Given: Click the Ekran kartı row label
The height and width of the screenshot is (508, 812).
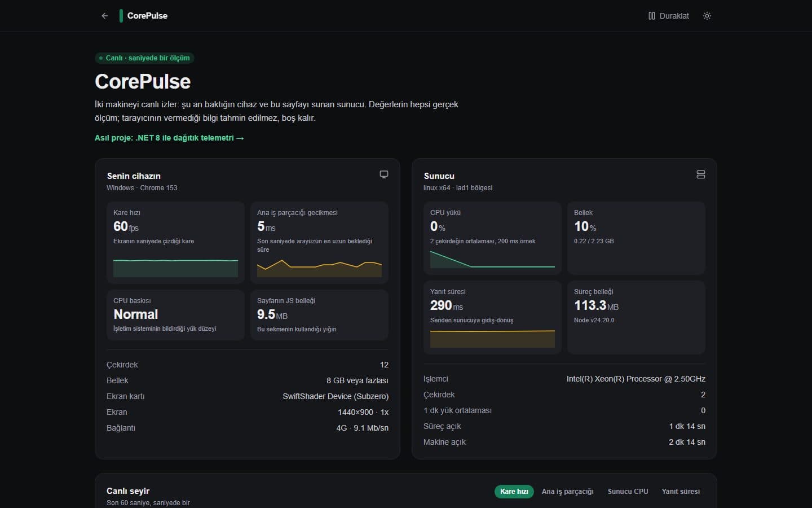Looking at the screenshot, I should coord(126,396).
